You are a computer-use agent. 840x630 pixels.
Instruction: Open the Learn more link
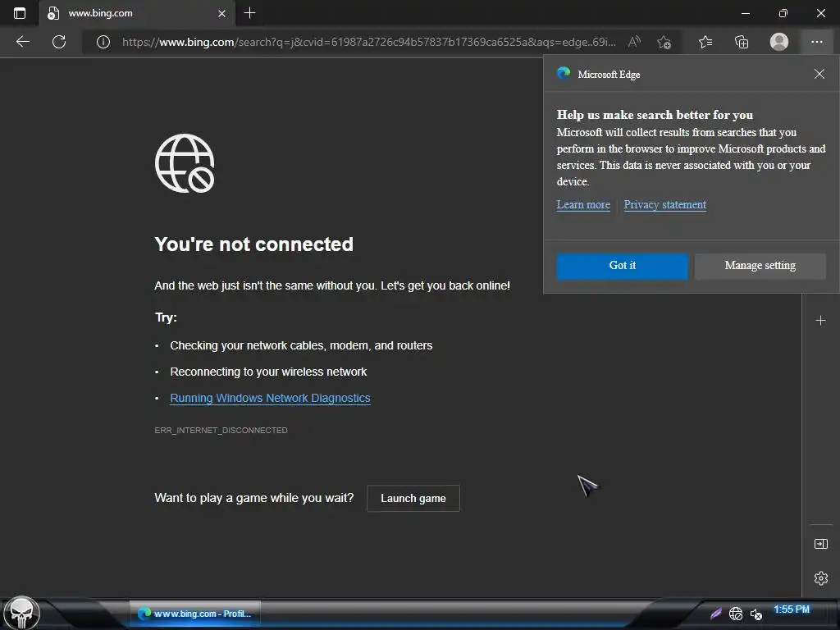[583, 204]
